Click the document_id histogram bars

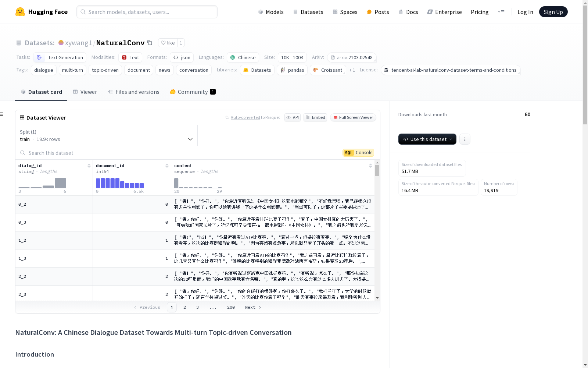point(120,183)
